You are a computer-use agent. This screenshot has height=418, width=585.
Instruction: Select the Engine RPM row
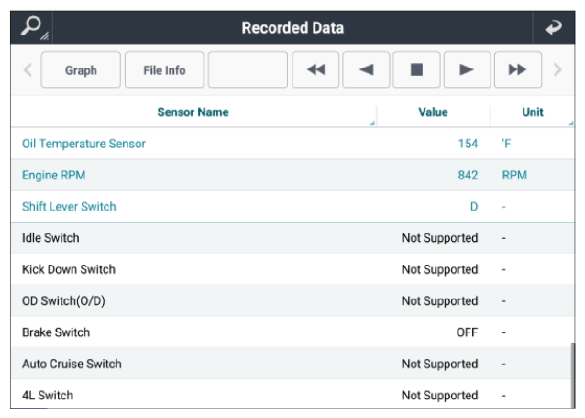click(x=293, y=175)
